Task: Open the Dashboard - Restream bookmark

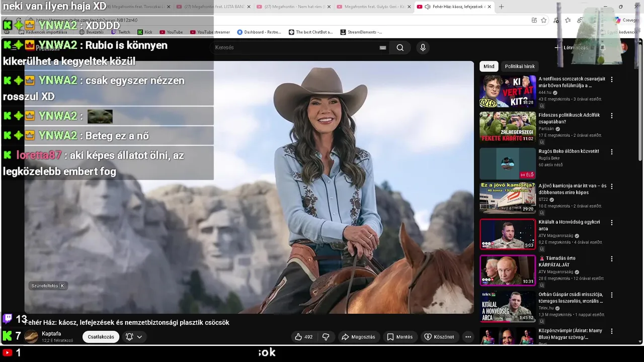Action: tap(259, 32)
